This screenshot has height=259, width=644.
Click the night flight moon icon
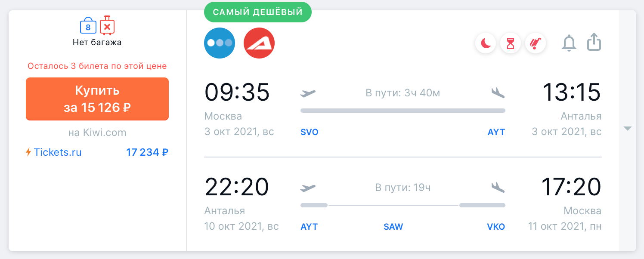point(486,43)
